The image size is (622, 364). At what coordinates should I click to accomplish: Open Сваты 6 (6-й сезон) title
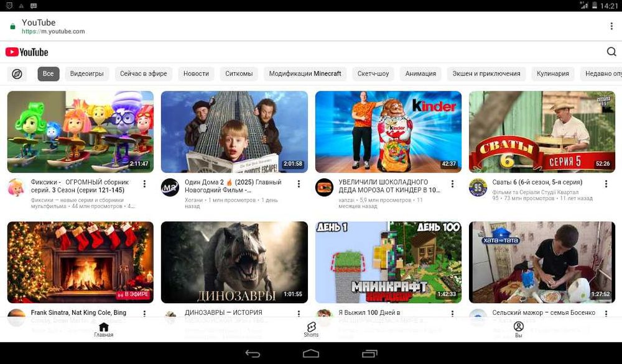pos(537,182)
